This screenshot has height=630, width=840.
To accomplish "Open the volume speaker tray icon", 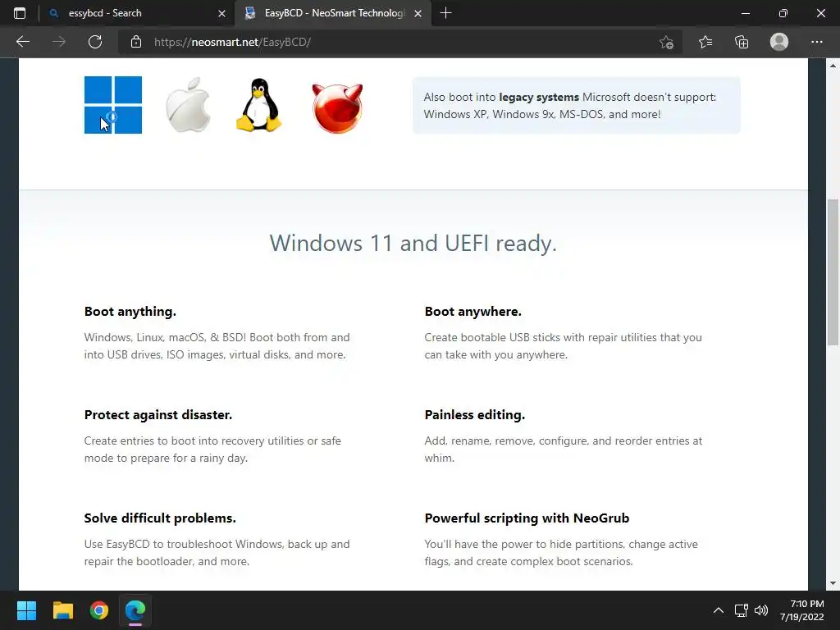I will click(761, 610).
